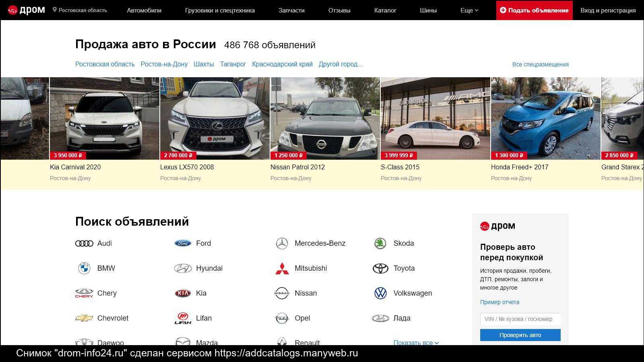The height and width of the screenshot is (362, 644).
Task: Click the Mercedes-Benz star logo
Action: point(282,243)
